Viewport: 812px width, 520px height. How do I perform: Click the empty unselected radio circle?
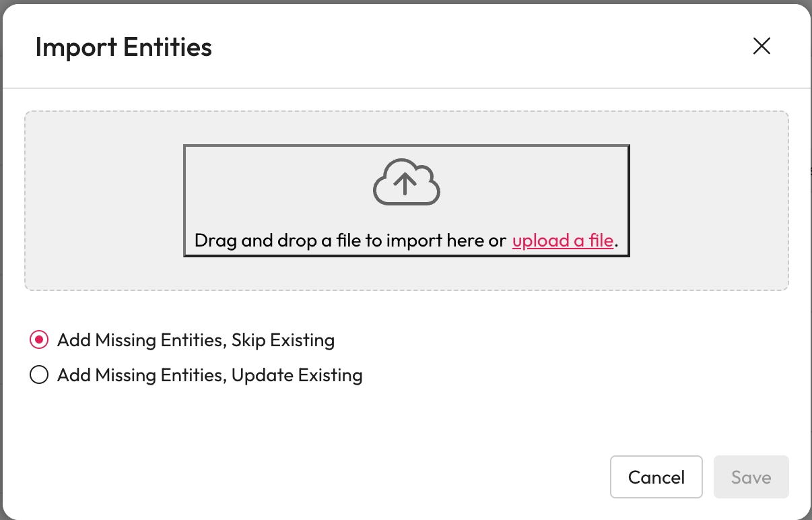pos(39,375)
